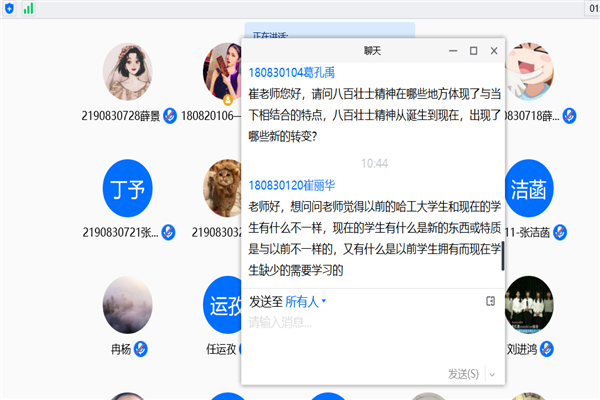Click message text starting 崔老师您好
600x400 pixels.
coord(374,115)
